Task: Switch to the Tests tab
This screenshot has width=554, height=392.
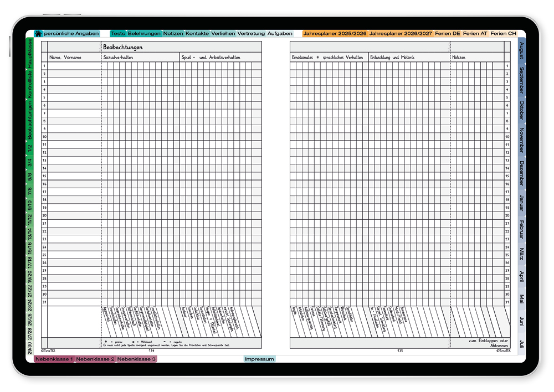Action: pyautogui.click(x=117, y=34)
